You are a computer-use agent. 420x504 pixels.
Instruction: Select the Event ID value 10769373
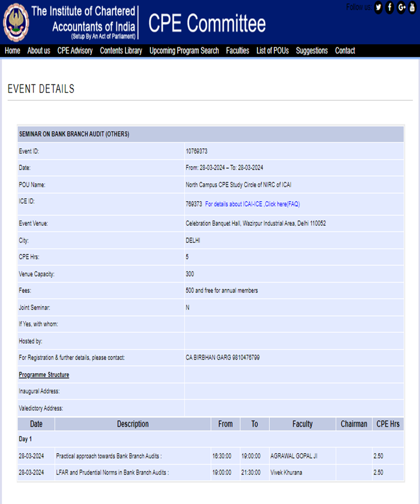click(197, 151)
